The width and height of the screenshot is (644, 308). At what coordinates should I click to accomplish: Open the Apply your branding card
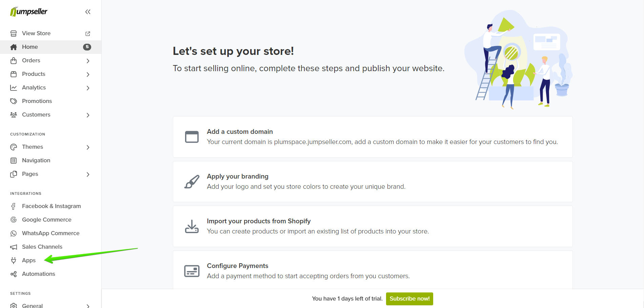pos(373,182)
